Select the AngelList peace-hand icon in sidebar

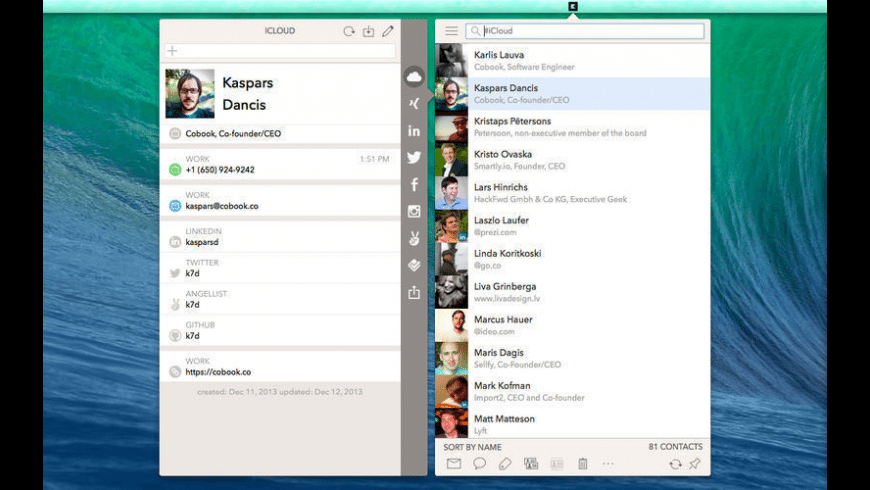(x=414, y=238)
